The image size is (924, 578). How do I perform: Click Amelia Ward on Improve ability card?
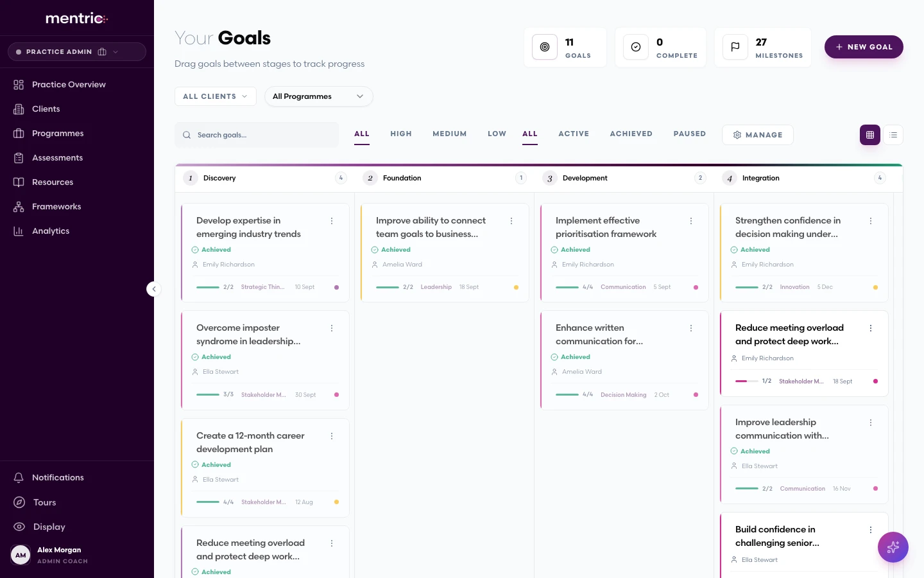click(x=402, y=265)
